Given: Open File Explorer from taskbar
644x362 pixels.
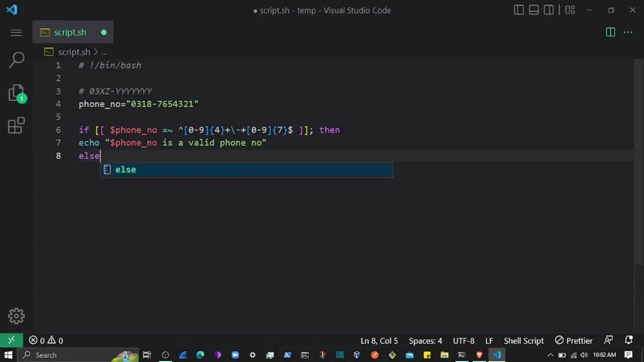Looking at the screenshot, I should pos(444,355).
